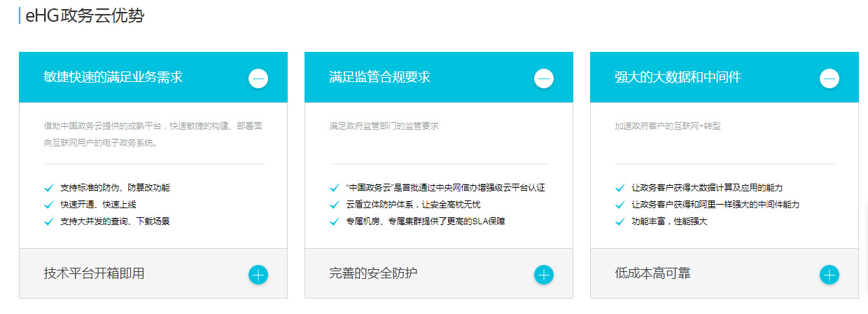Click 专属机房、专属集群 SLA保障 item
Viewport: 868px width, 314px height.
pos(425,221)
